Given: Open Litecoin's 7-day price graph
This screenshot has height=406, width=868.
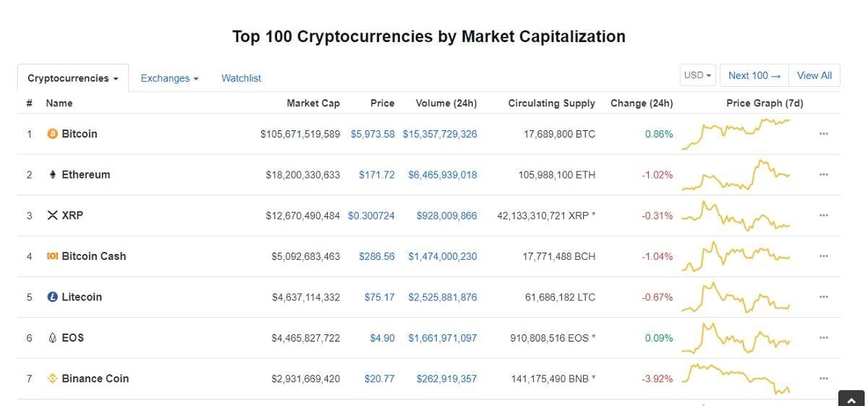Looking at the screenshot, I should point(736,297).
